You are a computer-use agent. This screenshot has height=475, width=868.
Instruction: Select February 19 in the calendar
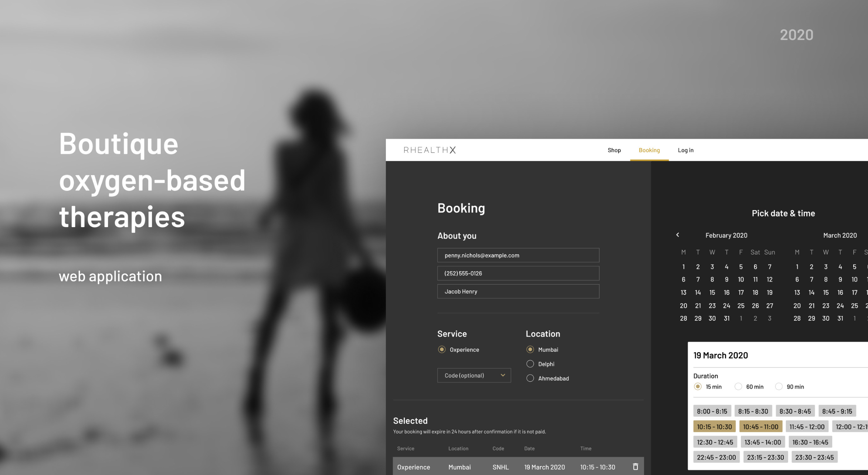tap(769, 293)
